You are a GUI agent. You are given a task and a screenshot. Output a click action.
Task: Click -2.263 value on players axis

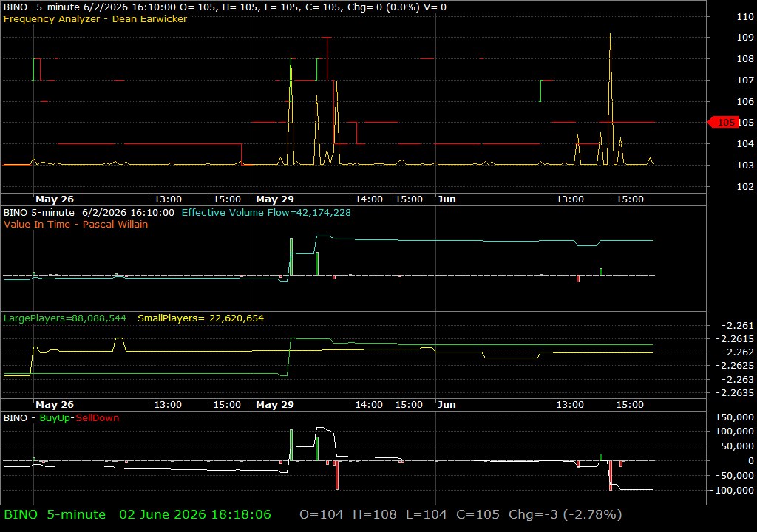pyautogui.click(x=737, y=380)
